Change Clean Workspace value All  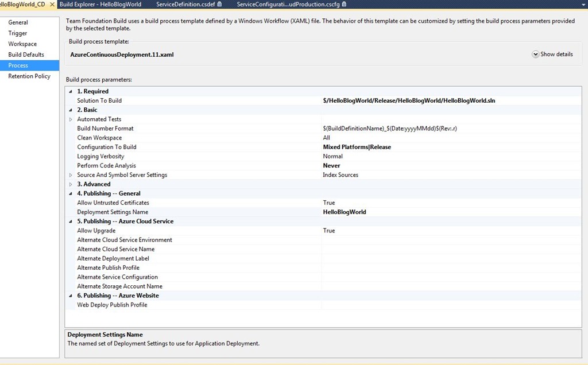point(326,138)
